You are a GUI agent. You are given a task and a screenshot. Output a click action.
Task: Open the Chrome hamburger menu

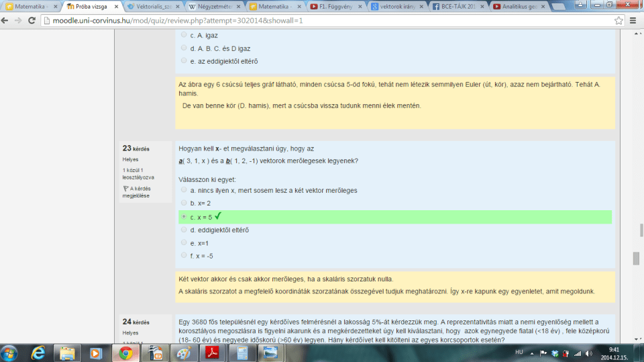[634, 21]
